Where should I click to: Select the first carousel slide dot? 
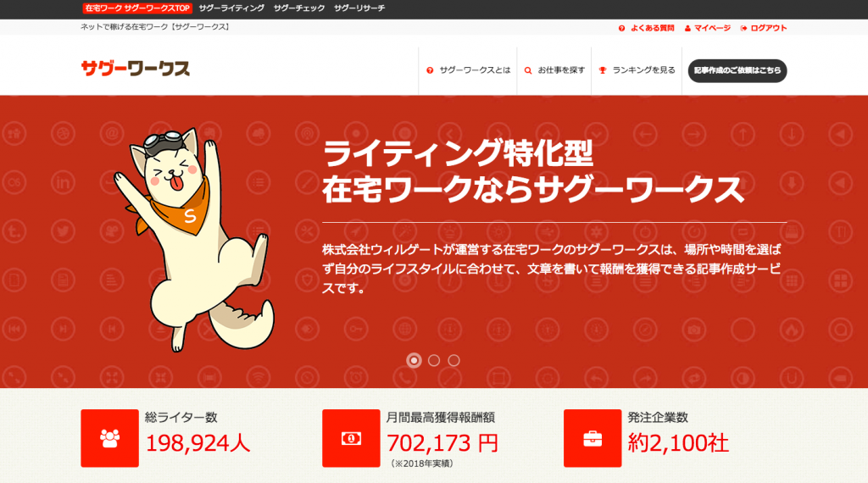[414, 360]
